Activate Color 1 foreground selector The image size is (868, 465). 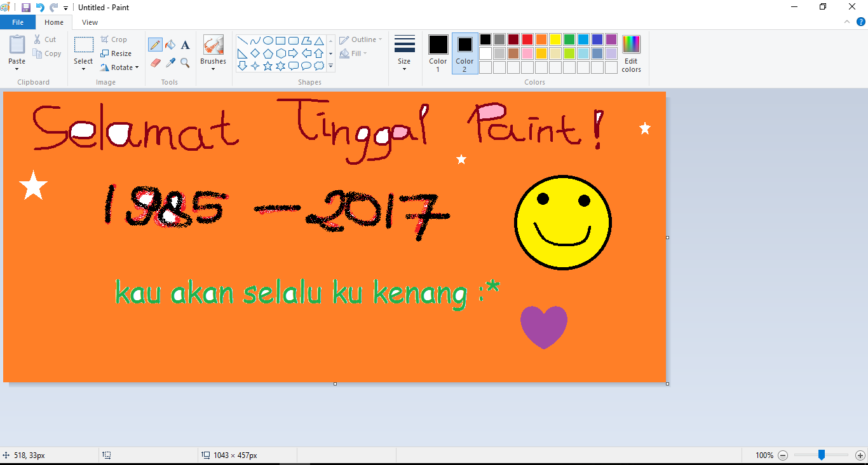click(438, 53)
